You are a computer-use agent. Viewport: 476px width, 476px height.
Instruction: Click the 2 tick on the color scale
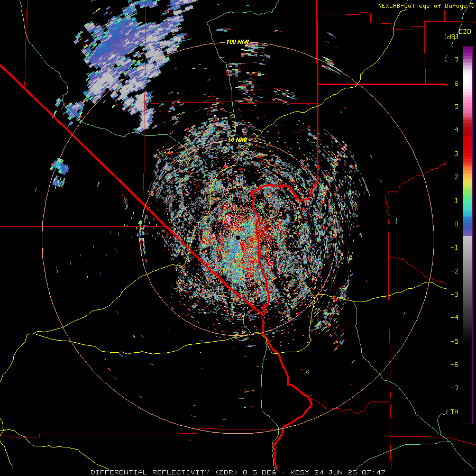(456, 177)
